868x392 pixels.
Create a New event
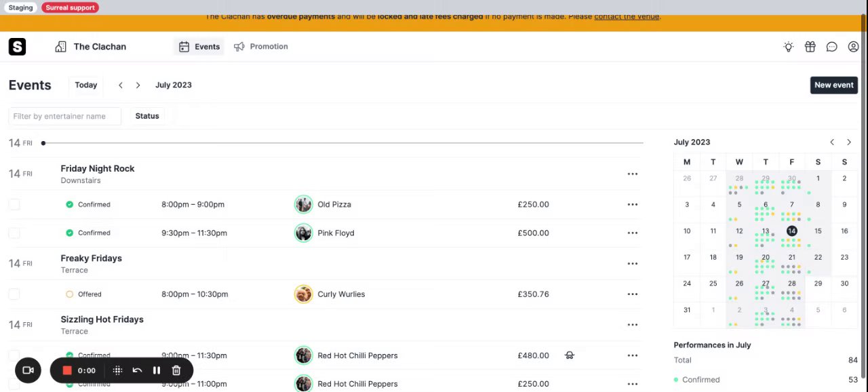point(834,85)
